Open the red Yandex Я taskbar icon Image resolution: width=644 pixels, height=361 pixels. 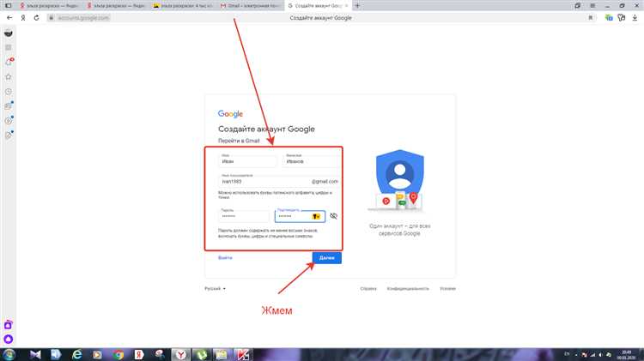click(x=139, y=354)
